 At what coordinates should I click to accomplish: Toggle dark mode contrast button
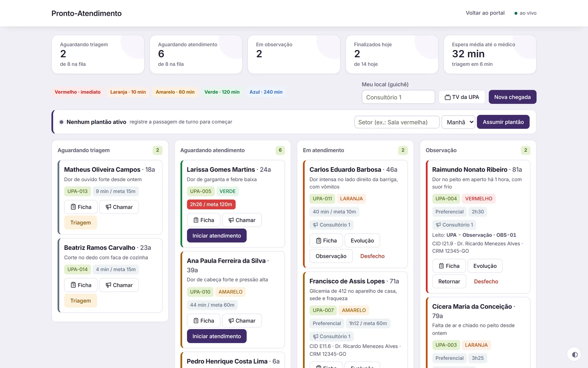click(575, 354)
